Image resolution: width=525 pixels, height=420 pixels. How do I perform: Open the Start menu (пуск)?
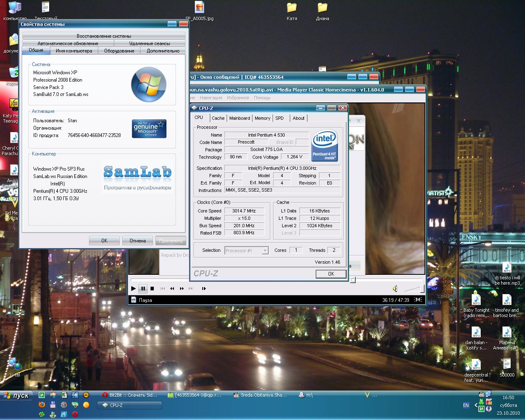16,395
